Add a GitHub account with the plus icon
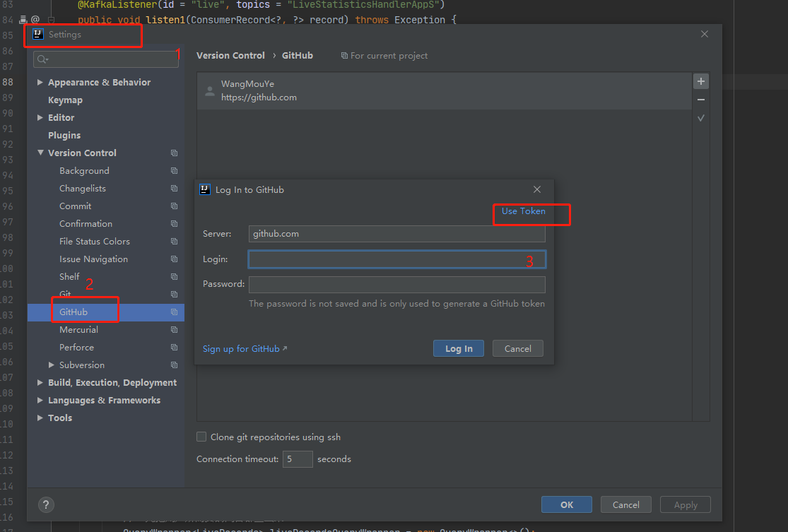Image resolution: width=788 pixels, height=532 pixels. point(701,81)
